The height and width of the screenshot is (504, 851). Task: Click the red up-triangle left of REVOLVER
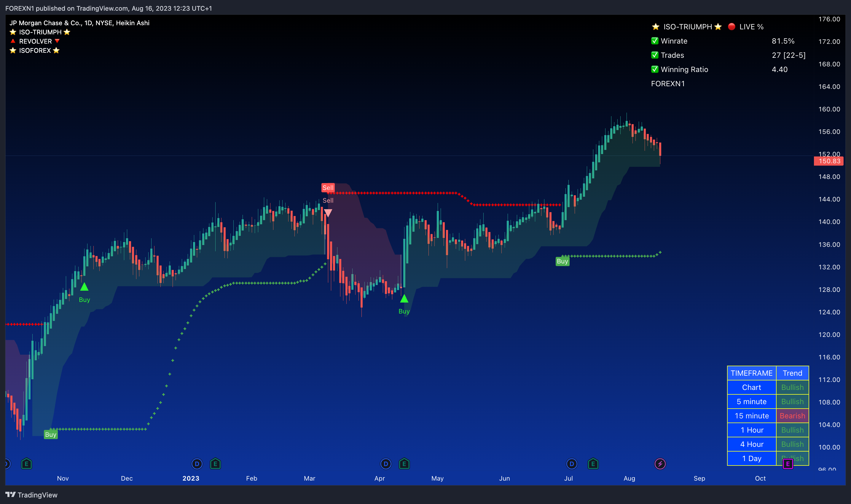pyautogui.click(x=13, y=41)
